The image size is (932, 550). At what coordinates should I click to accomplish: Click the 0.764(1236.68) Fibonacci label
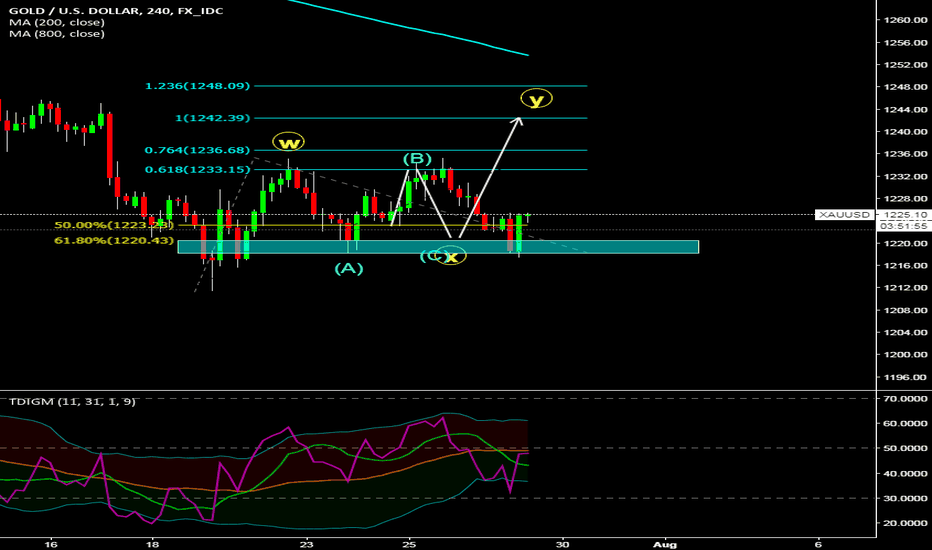click(x=198, y=150)
